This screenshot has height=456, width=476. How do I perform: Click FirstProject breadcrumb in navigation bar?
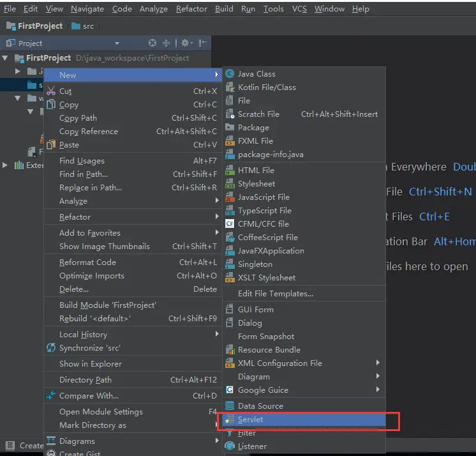[34, 26]
